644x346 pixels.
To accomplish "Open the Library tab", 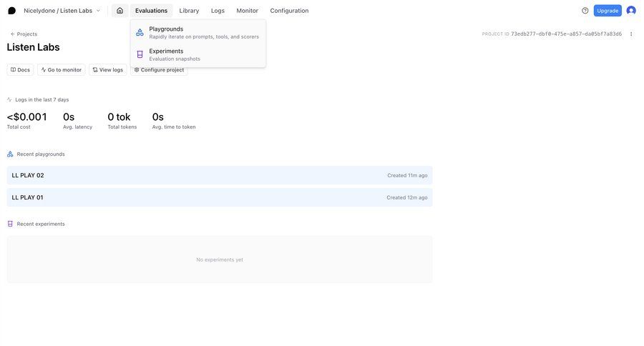I will click(189, 11).
